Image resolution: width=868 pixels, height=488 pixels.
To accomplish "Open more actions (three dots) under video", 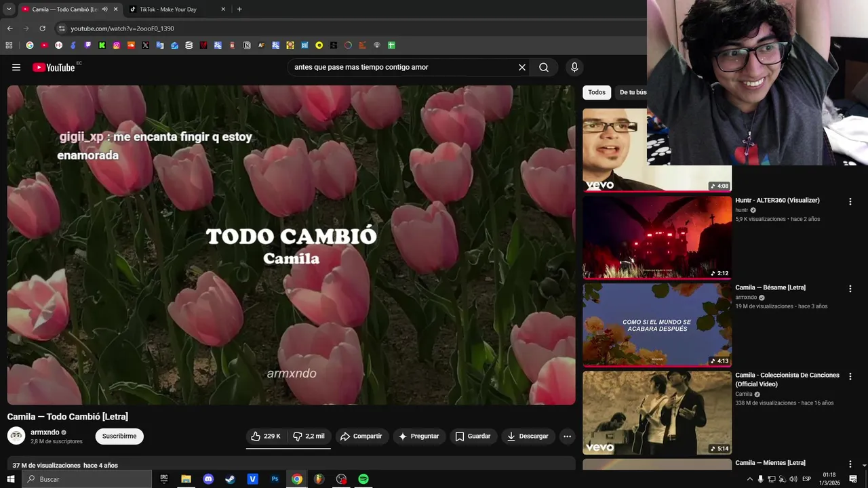I will click(568, 436).
